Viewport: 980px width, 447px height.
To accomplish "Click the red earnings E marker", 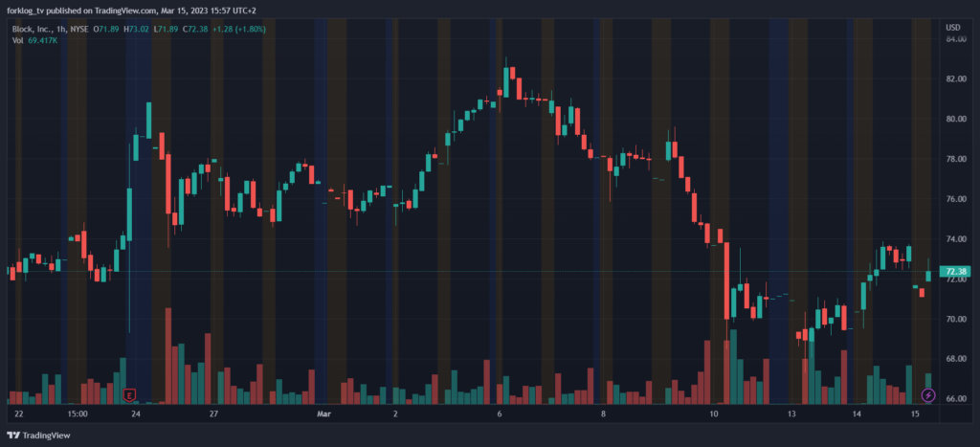I will [130, 393].
